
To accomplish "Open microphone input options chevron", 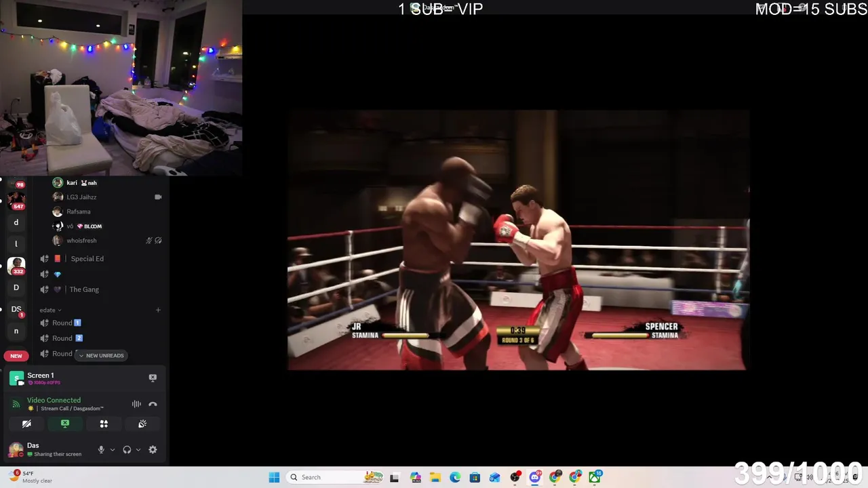I will click(x=113, y=449).
